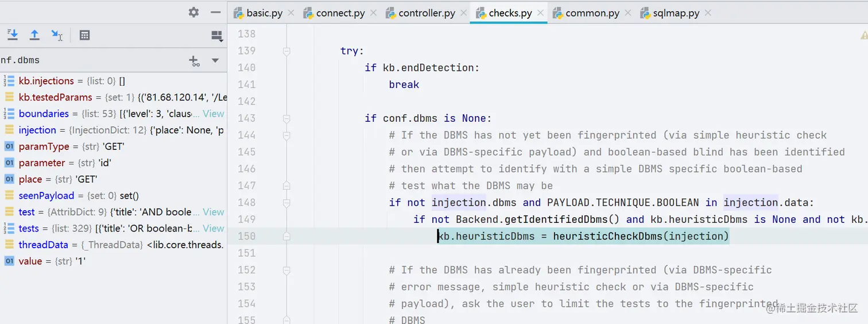Screen dimensions: 868x324
Task: Open Evaluate Expression calculator icon
Action: click(84, 35)
